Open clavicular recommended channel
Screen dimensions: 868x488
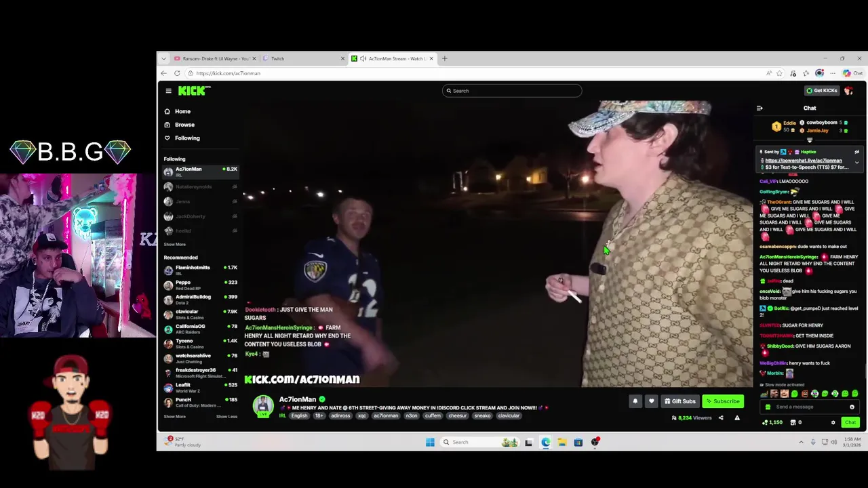coord(200,314)
